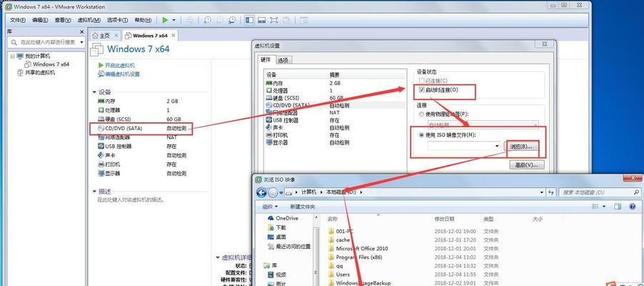Open the dropdown arrow beside the green play button

[x=173, y=20]
